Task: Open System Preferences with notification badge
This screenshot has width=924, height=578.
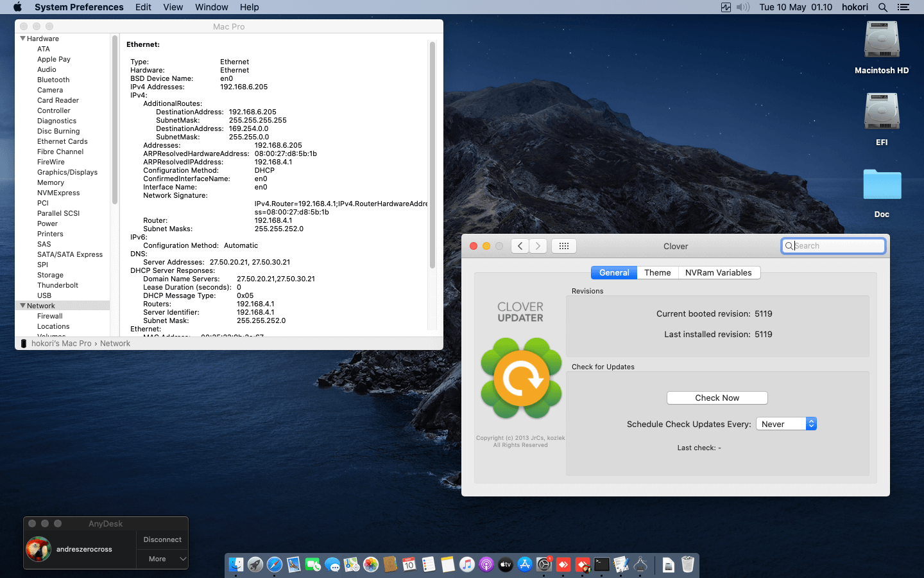Action: coord(544,565)
